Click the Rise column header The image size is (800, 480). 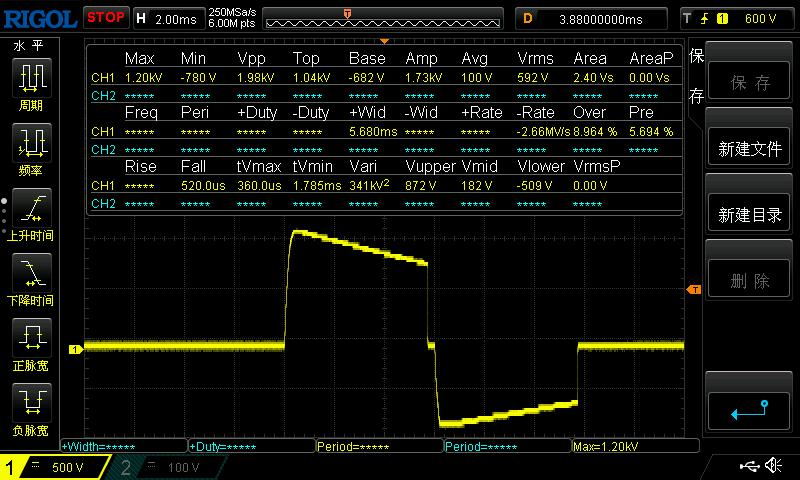point(140,167)
